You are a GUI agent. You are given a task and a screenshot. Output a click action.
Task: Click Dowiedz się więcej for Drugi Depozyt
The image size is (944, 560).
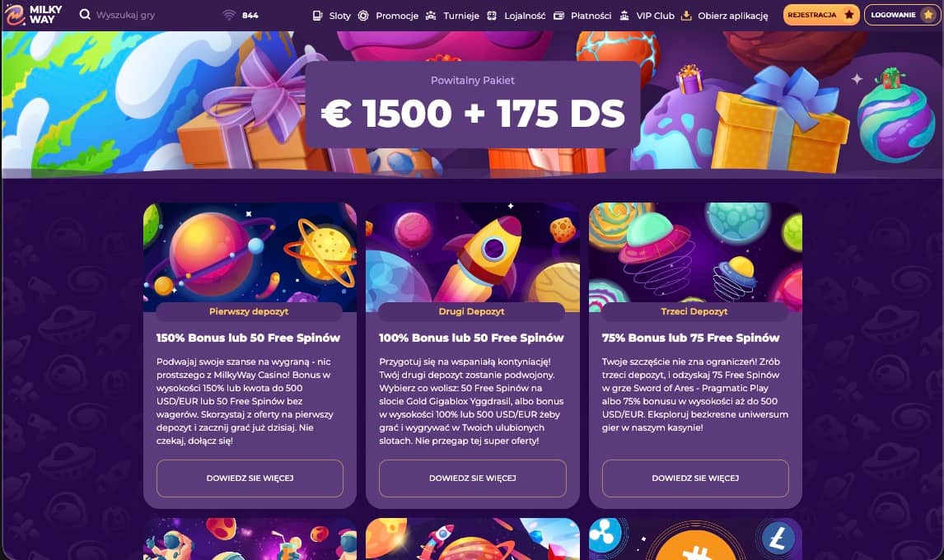pyautogui.click(x=473, y=478)
